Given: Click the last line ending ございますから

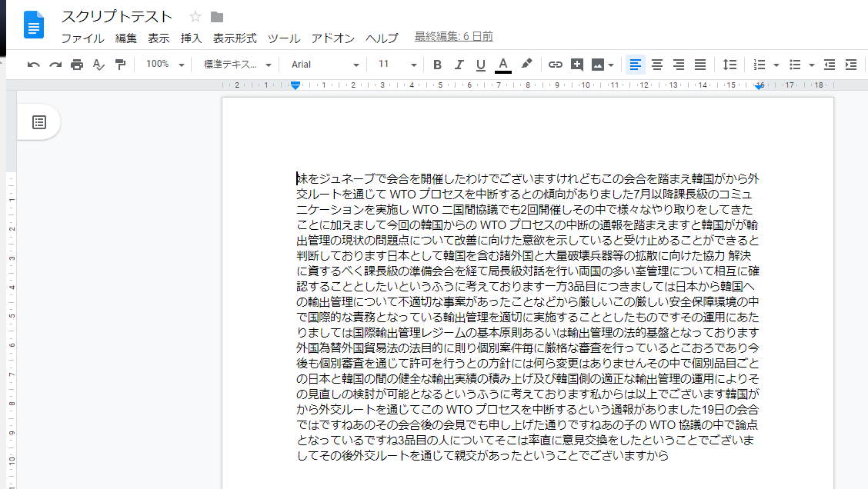Looking at the screenshot, I should 482,456.
